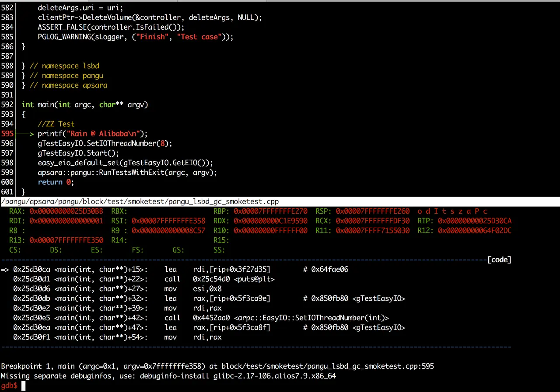The image size is (560, 392).
Task: Click the breakpoint arrow at line 595
Action: tap(24, 134)
